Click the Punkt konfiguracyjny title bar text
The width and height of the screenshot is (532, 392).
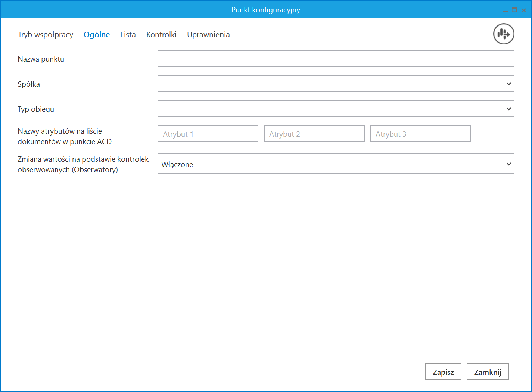coord(266,10)
